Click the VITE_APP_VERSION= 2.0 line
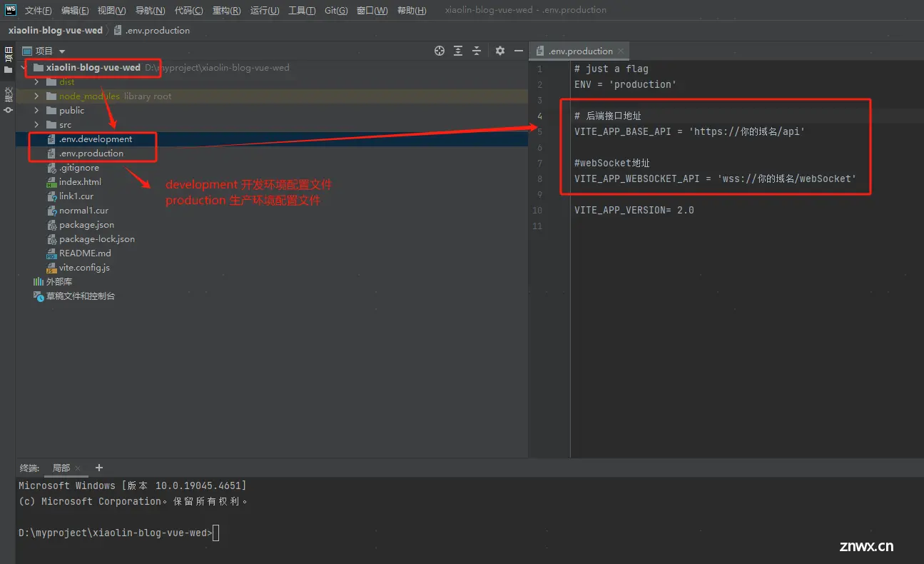 (634, 210)
